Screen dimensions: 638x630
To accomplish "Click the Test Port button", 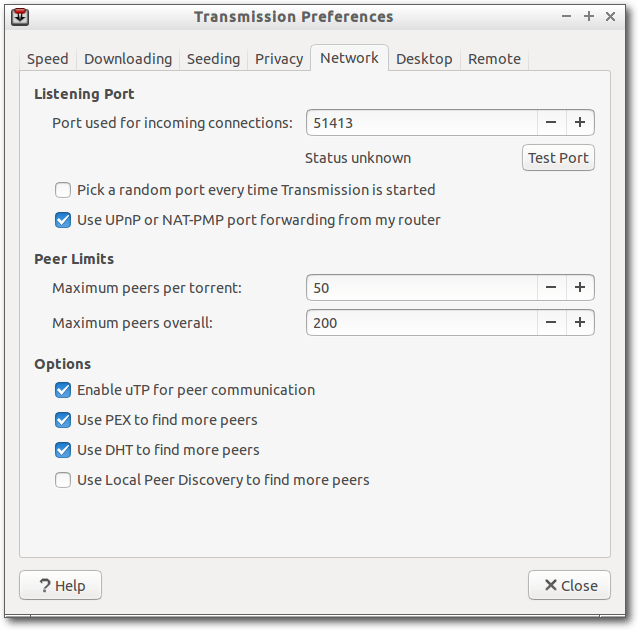I will [x=558, y=158].
